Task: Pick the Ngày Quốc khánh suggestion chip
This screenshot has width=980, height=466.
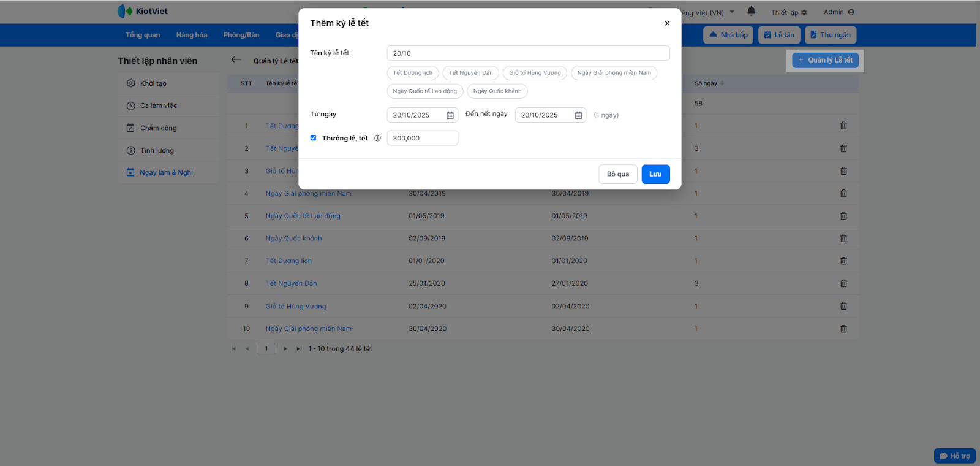Action: point(497,91)
